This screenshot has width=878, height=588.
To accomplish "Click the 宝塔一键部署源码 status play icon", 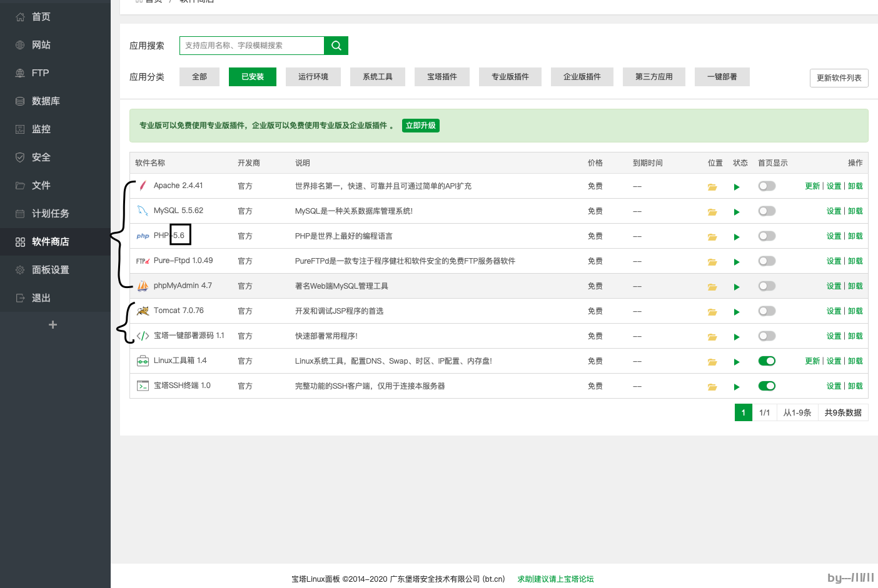I will tap(737, 337).
